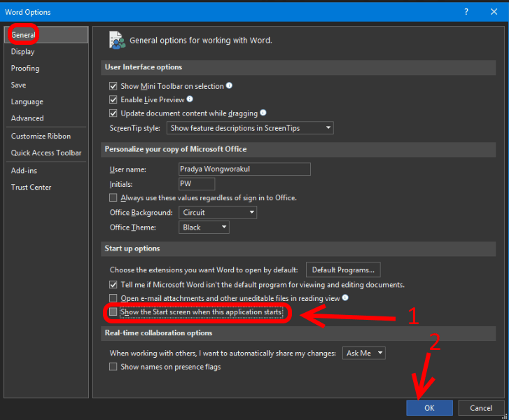Switch to the Display category
509x420 pixels.
46,52
